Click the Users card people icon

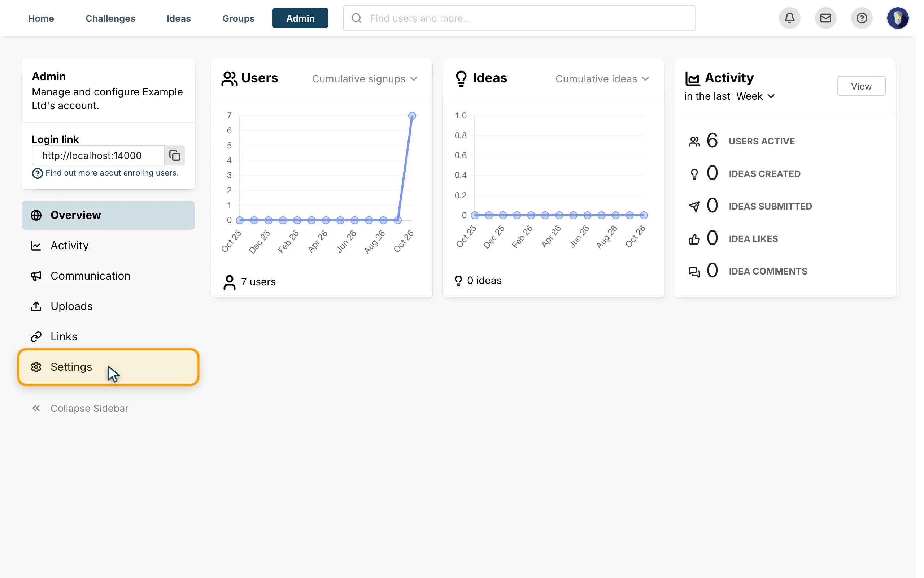click(229, 79)
